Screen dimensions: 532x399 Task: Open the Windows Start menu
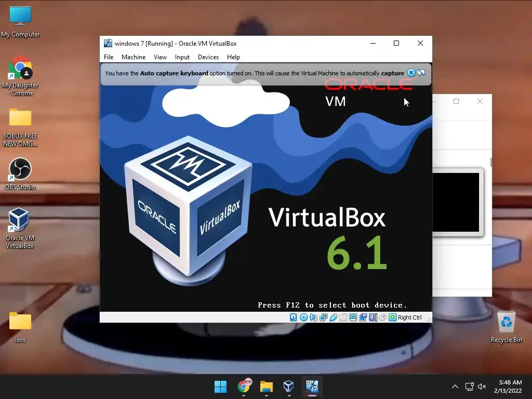[x=220, y=387]
